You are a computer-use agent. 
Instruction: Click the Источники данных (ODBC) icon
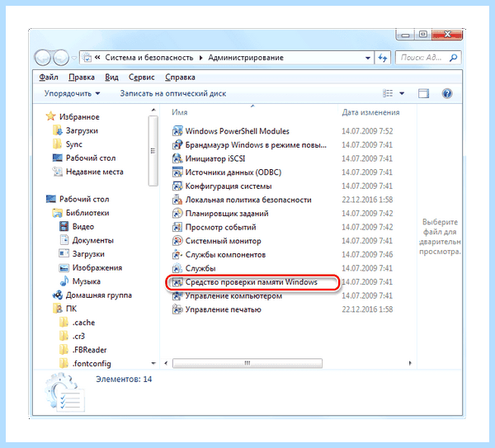pos(177,172)
